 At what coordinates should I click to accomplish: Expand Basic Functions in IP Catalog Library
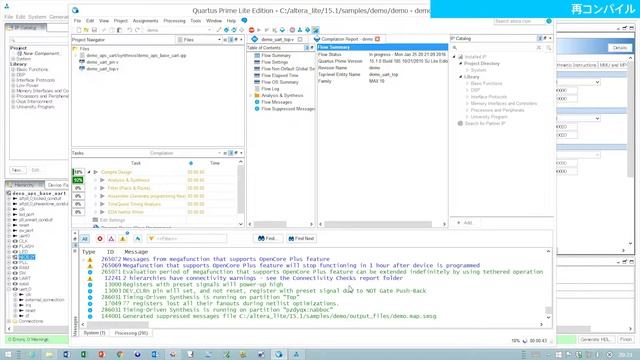tap(467, 83)
